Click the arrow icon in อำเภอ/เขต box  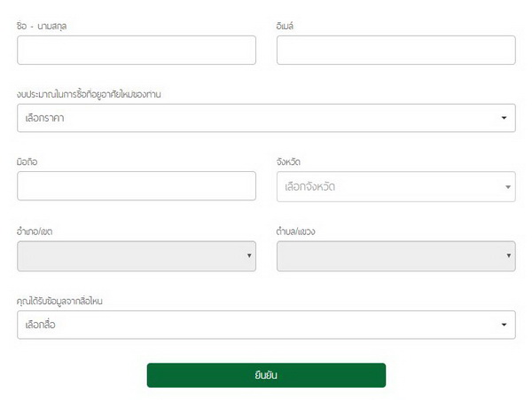(248, 257)
